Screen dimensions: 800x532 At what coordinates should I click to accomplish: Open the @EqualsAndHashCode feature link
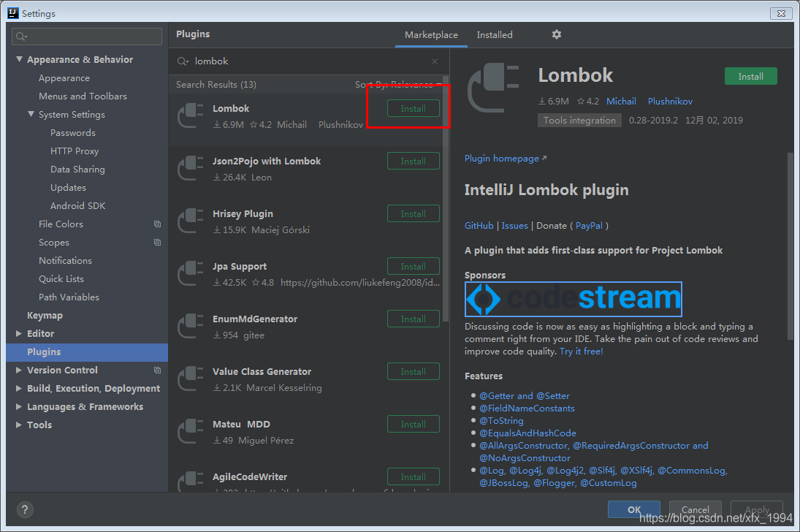click(527, 433)
